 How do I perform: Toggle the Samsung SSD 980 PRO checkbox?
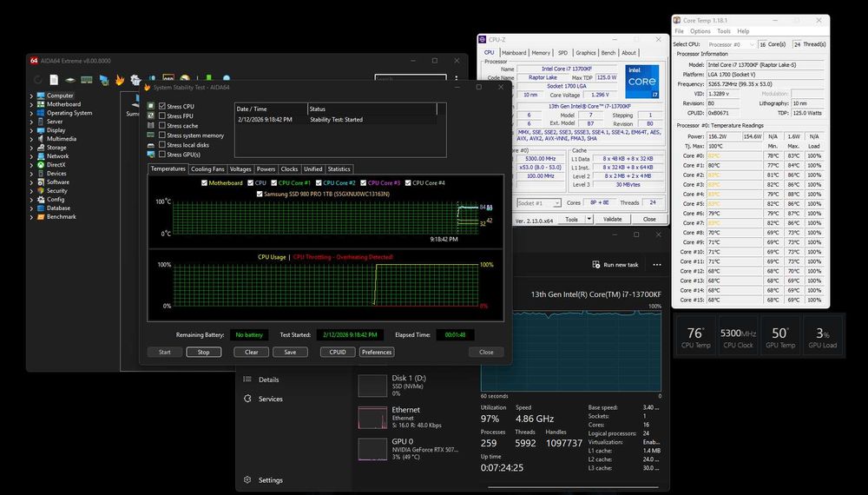(260, 195)
